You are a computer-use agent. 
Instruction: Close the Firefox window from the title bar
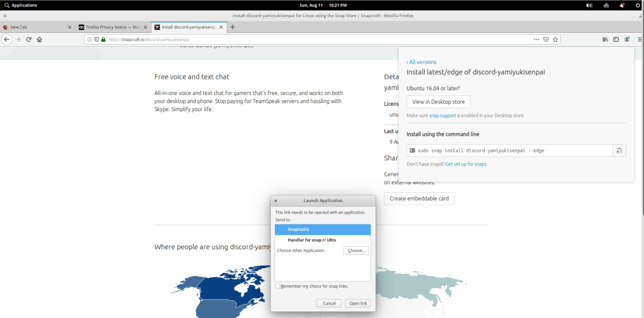pos(5,16)
